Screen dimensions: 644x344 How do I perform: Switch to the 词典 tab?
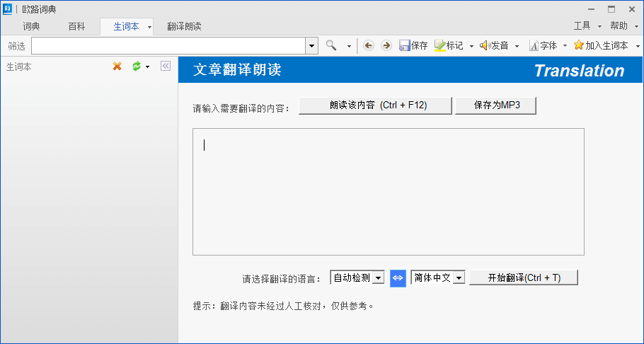(31, 26)
